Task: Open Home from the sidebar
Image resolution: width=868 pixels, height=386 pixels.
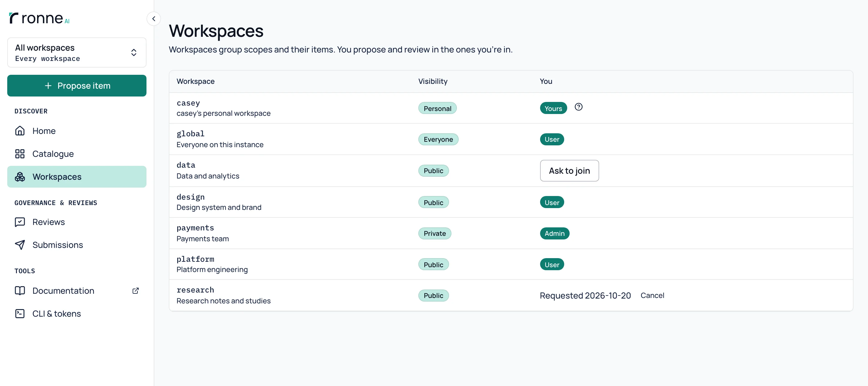Action: [x=77, y=131]
